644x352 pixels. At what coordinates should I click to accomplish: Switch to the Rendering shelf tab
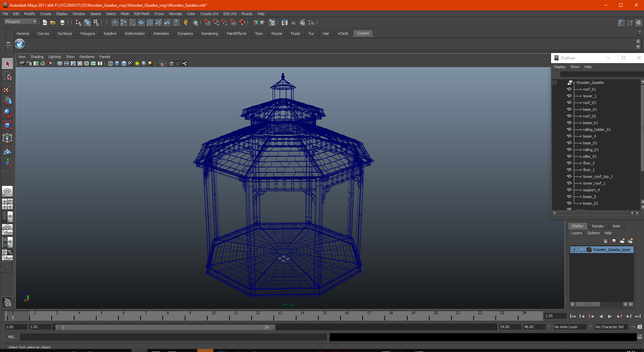[210, 34]
